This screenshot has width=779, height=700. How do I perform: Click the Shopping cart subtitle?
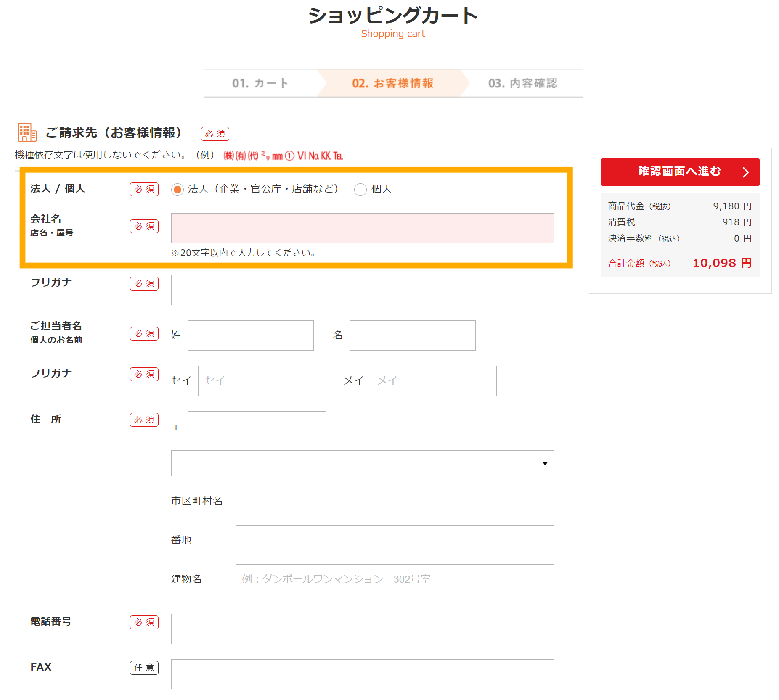[393, 34]
